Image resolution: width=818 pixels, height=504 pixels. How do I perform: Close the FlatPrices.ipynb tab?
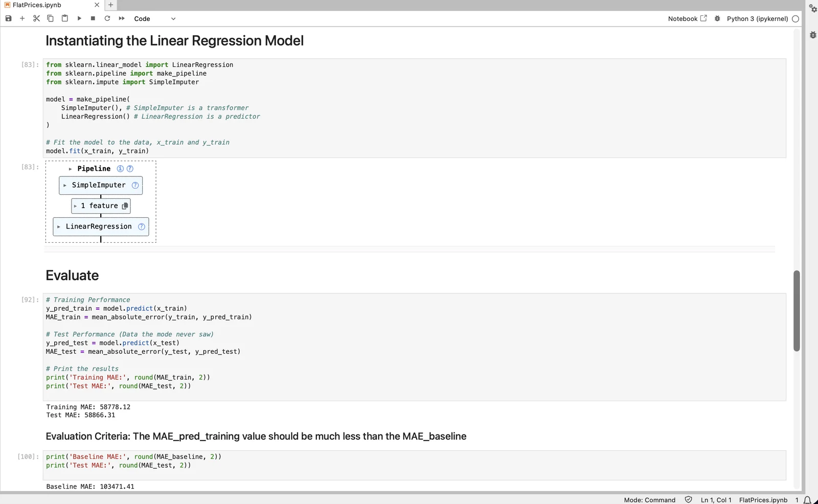pyautogui.click(x=97, y=5)
